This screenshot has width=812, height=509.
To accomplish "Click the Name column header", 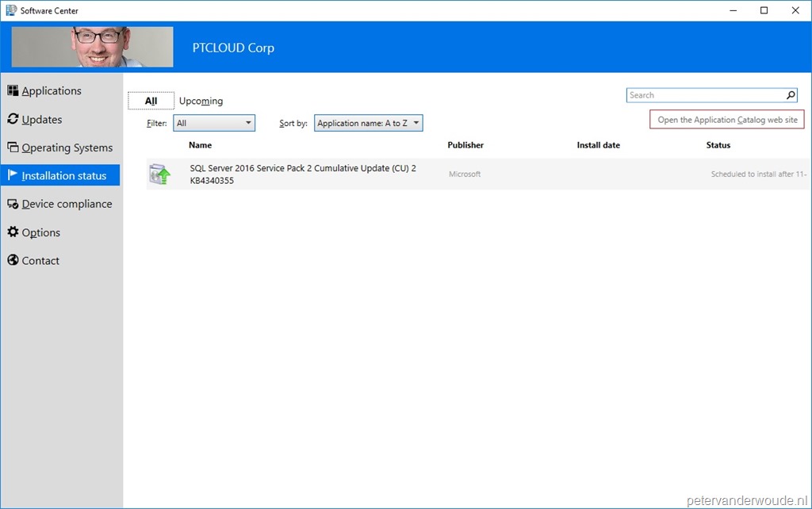I will 200,145.
